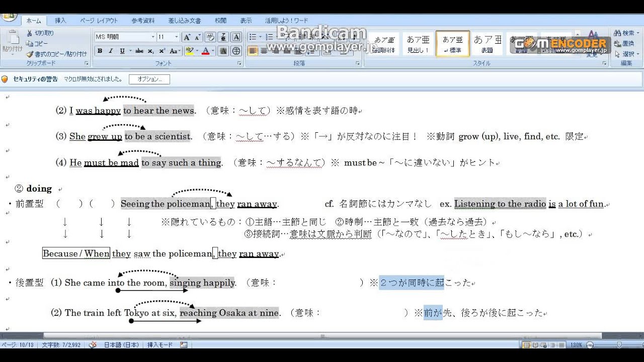Open the ページ レイアウト tab
Screen dimensions: 644x362
tap(99, 21)
